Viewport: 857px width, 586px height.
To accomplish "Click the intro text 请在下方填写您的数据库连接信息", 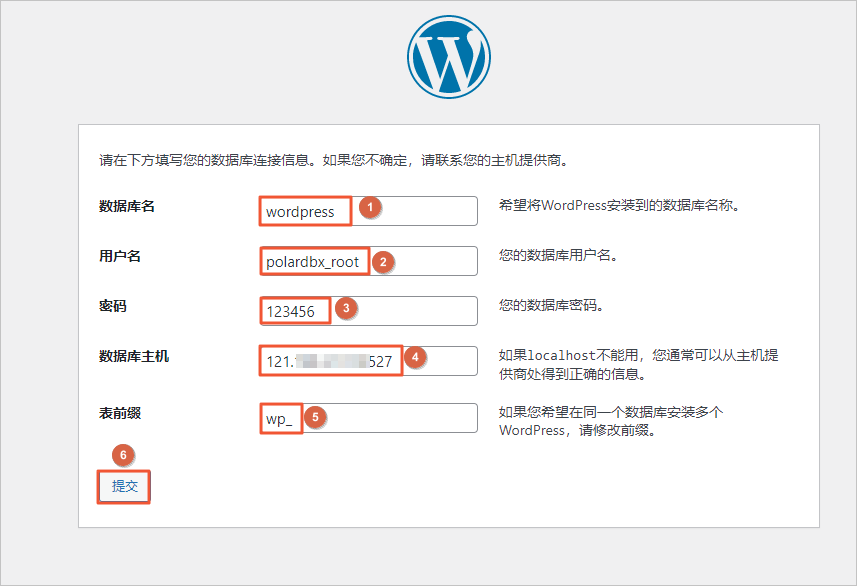I will coord(334,160).
